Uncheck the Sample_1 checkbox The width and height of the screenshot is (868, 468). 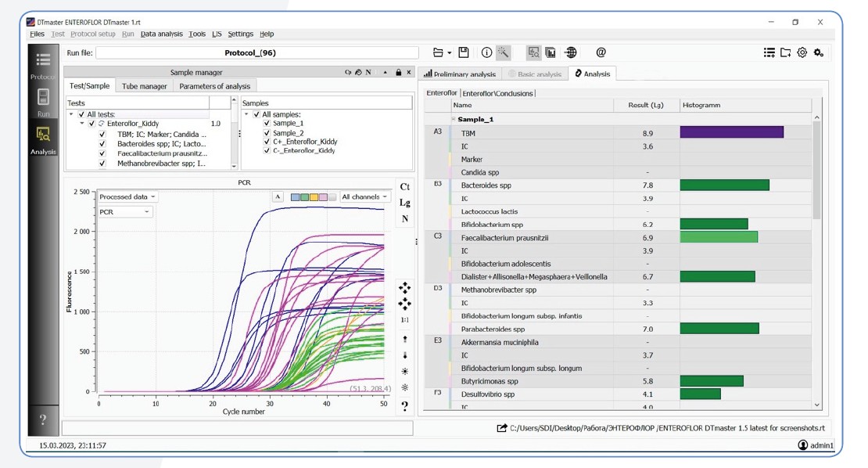(x=267, y=124)
